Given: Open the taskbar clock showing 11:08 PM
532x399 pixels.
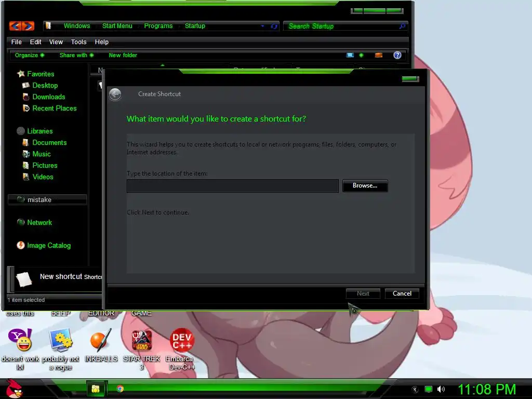Looking at the screenshot, I should pyautogui.click(x=487, y=389).
